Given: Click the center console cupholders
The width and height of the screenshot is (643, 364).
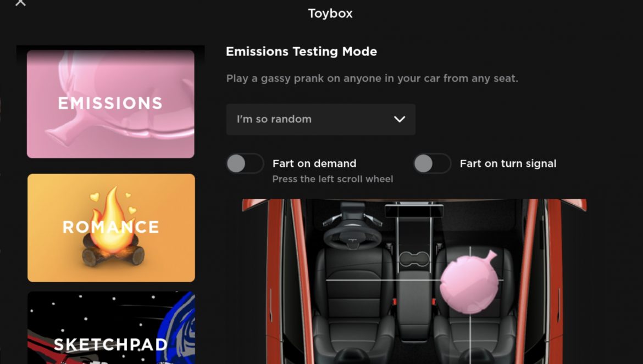Looking at the screenshot, I should point(414,259).
